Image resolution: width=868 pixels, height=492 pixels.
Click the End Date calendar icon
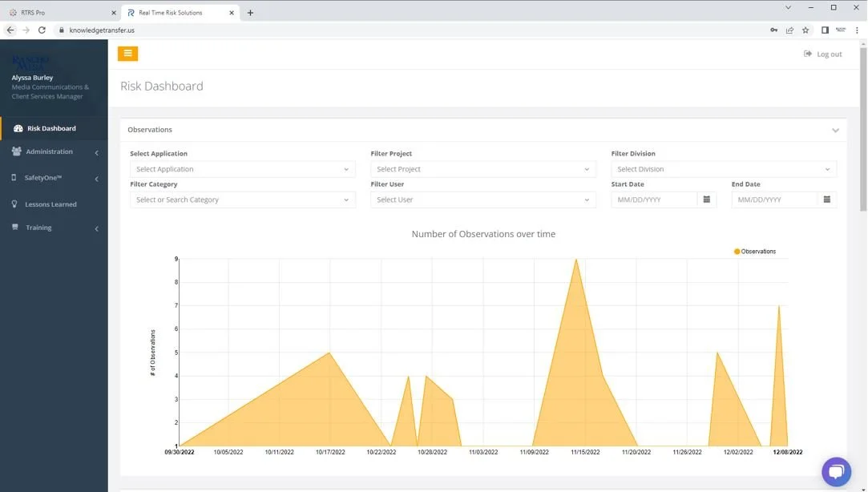point(827,200)
